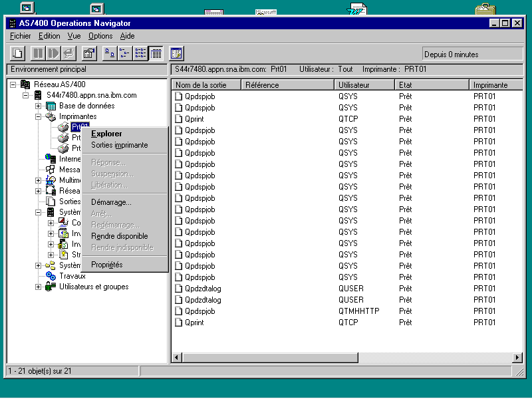Screen dimensions: 532x399
Task: Click the globe-and-server Internet icon in the tree
Action: [51, 158]
